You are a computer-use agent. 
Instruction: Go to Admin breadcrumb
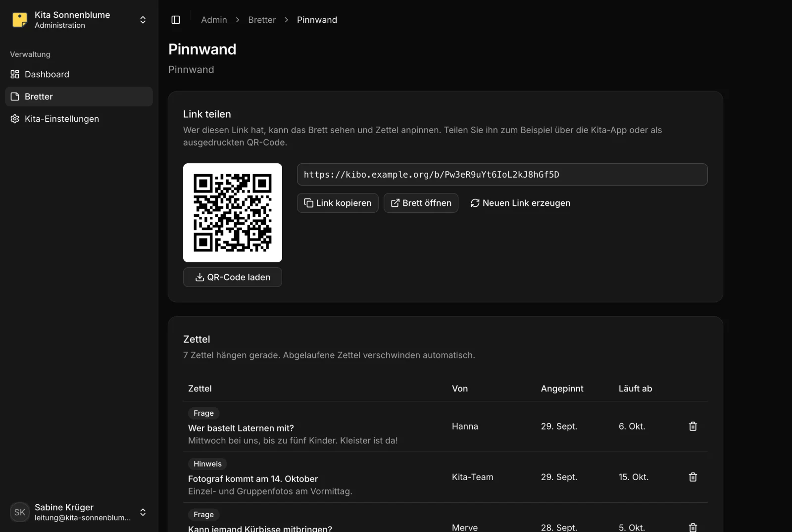(214, 20)
